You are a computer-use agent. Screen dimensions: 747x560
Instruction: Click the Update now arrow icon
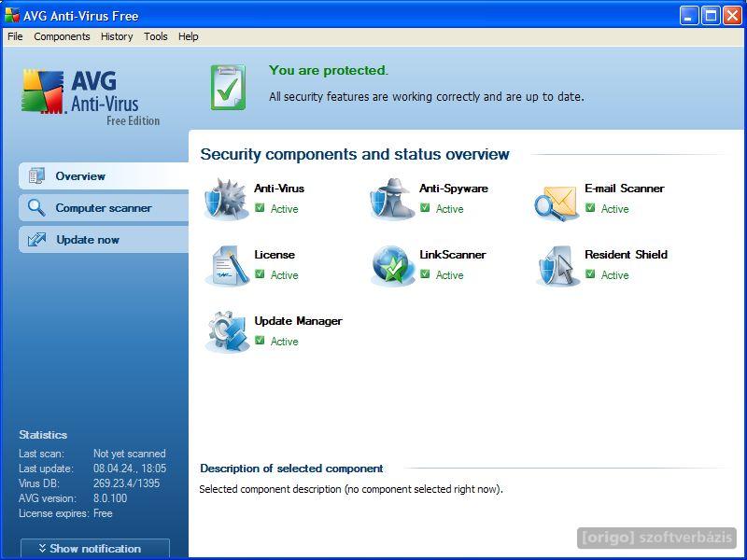click(x=36, y=240)
